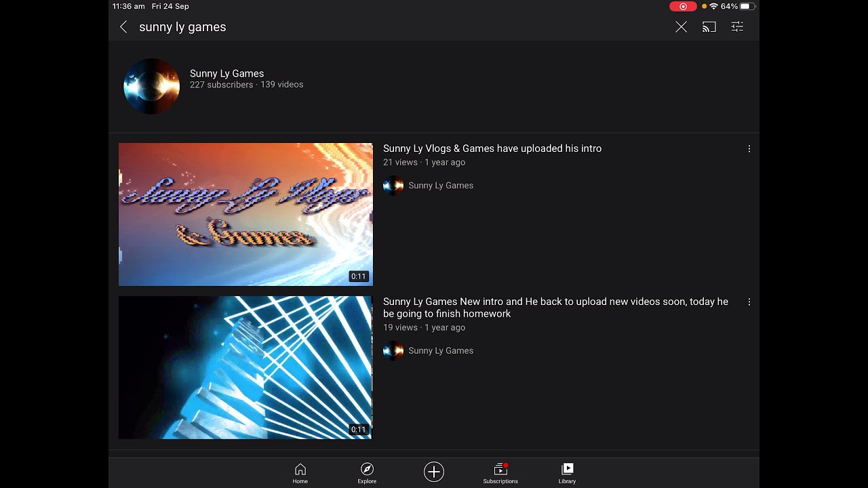Tap channel avatar under the 21 views video
The width and height of the screenshot is (868, 488).
pos(393,186)
